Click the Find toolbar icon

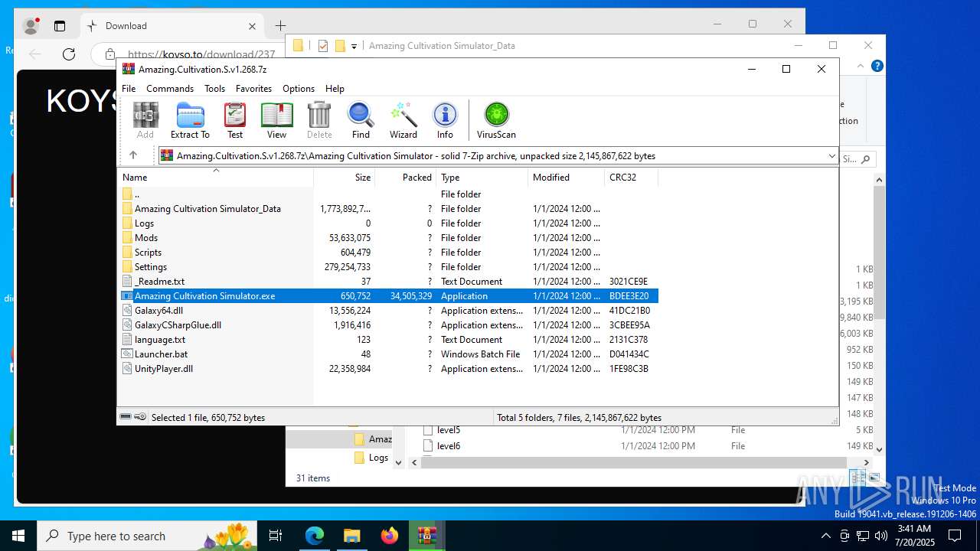coord(361,121)
